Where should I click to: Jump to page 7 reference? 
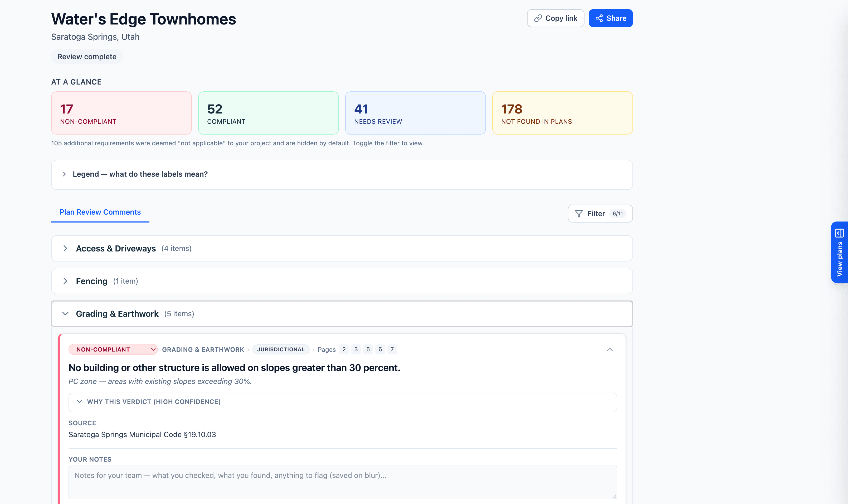tap(392, 349)
